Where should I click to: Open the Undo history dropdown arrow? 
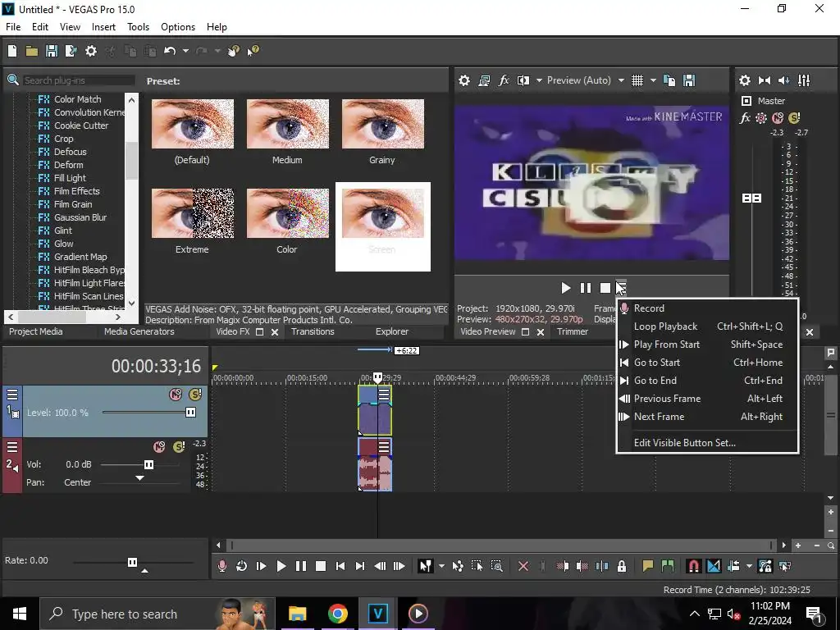(185, 51)
